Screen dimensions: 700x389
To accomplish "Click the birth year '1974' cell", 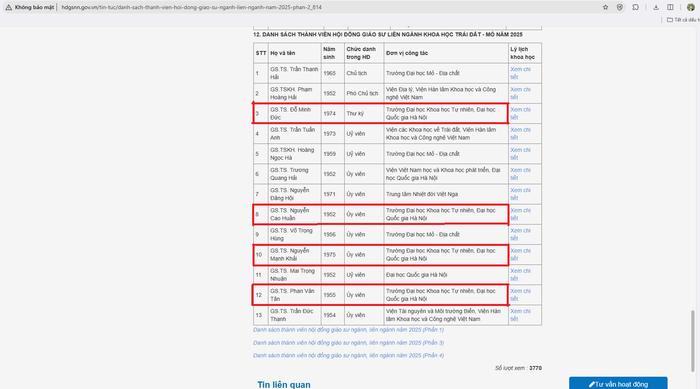I will pos(332,113).
